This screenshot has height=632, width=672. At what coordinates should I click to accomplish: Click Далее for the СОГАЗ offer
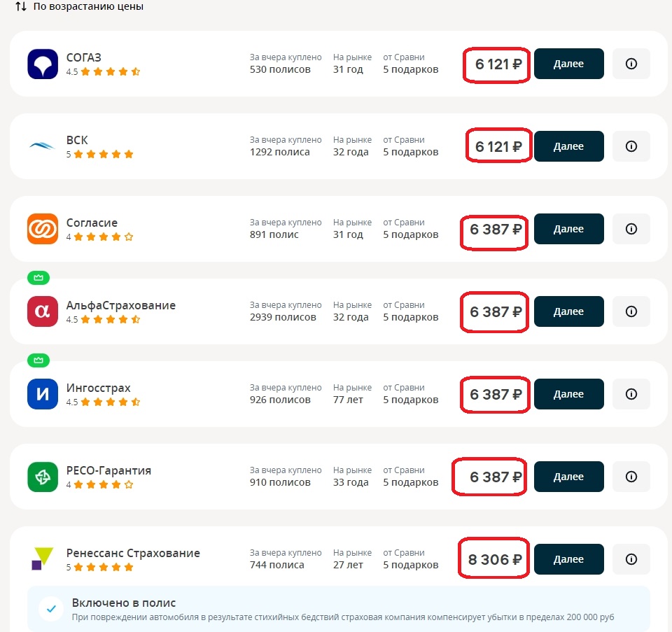pos(568,64)
